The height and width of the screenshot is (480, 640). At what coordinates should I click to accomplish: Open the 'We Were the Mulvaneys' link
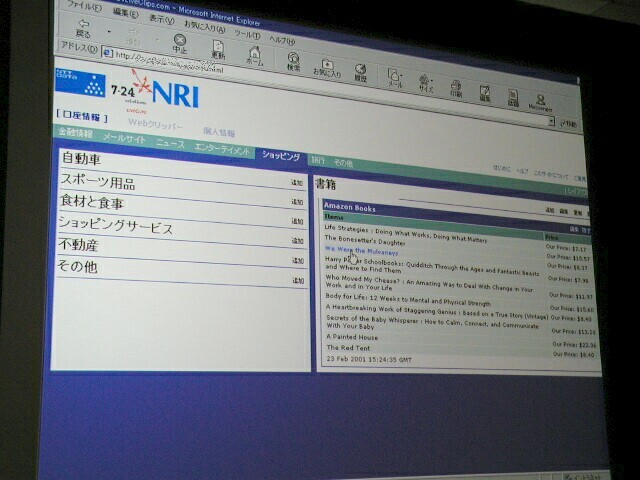click(360, 250)
